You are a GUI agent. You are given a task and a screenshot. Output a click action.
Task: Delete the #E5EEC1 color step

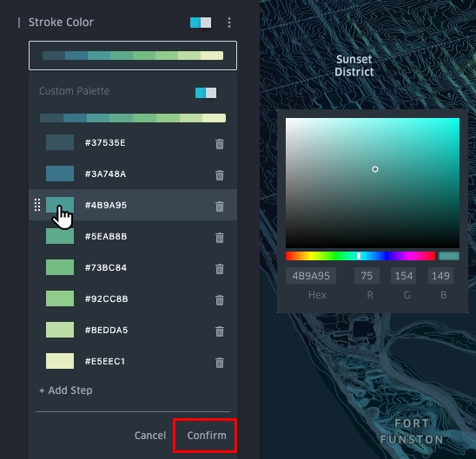(220, 363)
